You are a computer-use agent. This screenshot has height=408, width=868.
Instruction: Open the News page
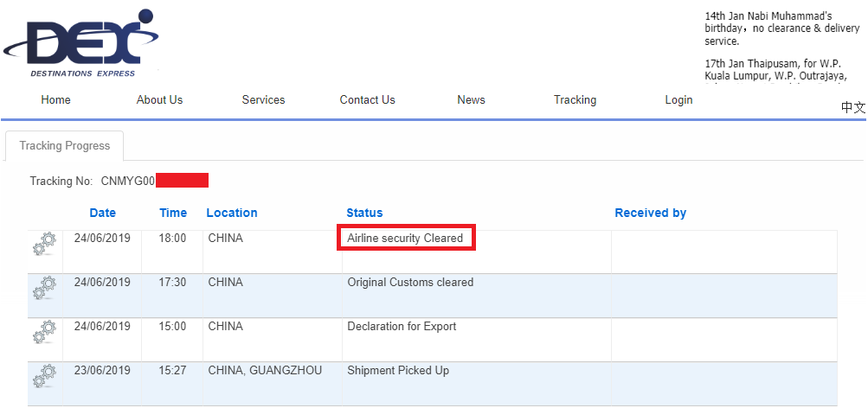471,100
